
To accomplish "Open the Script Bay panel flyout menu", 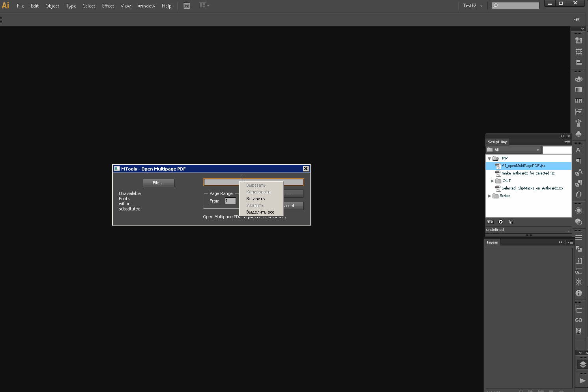I will tap(567, 142).
